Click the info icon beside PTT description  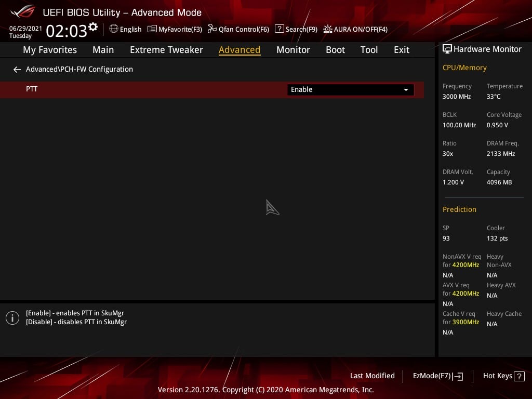click(12, 317)
